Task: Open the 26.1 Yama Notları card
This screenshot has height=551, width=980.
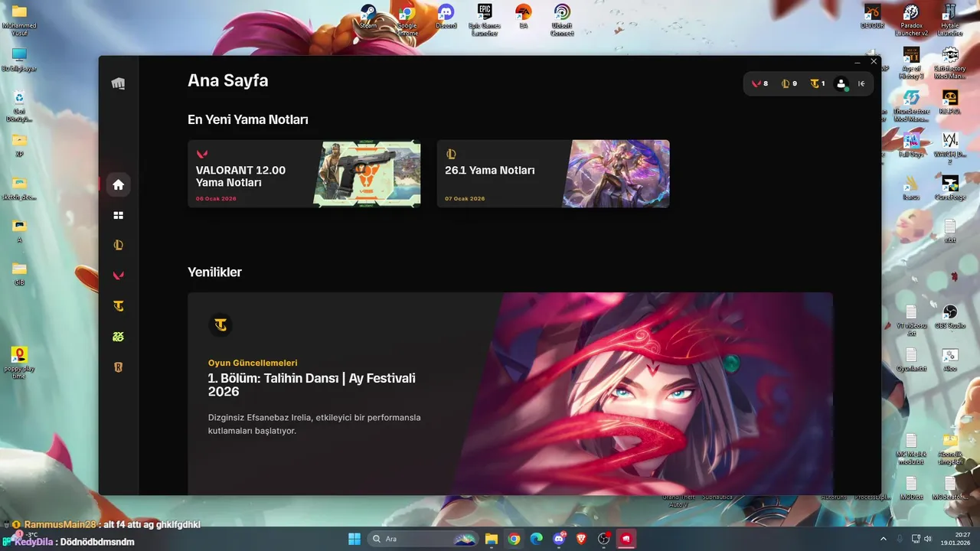Action: click(554, 174)
